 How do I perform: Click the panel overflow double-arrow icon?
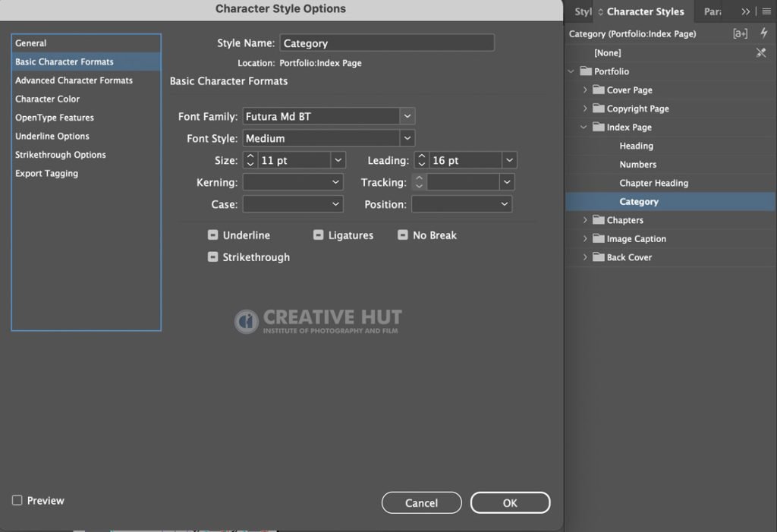[745, 11]
